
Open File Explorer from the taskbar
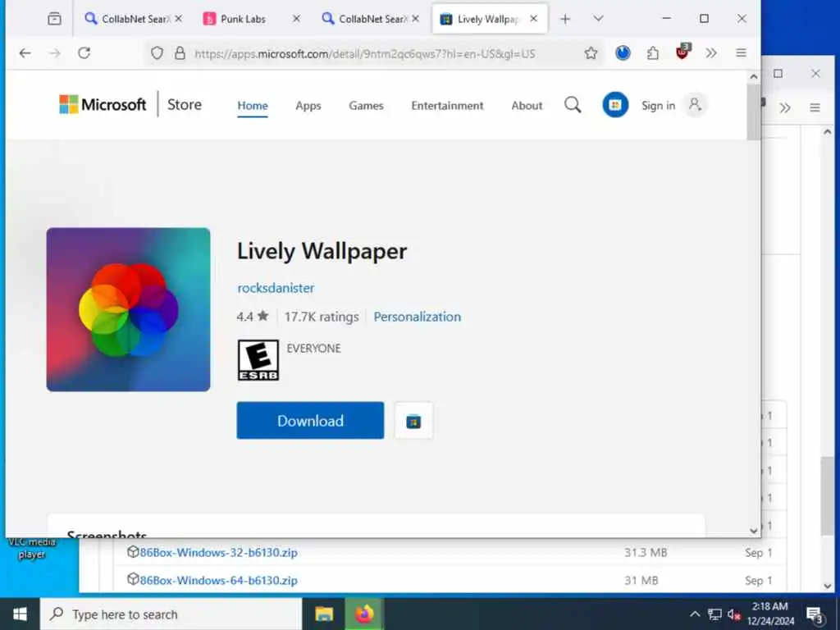[x=324, y=614]
